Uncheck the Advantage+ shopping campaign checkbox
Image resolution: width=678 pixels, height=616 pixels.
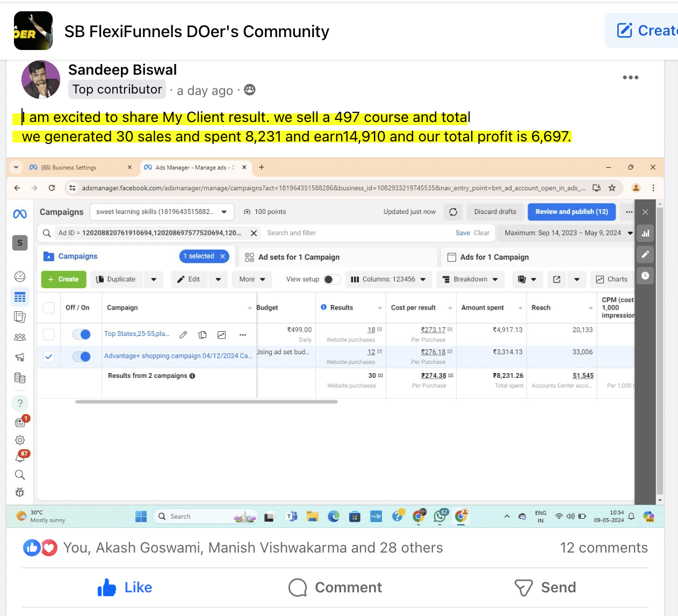(49, 356)
